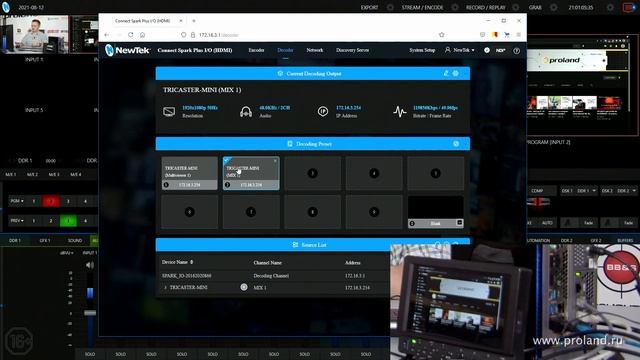640x360 pixels.
Task: Open System Setup
Action: [x=422, y=50]
